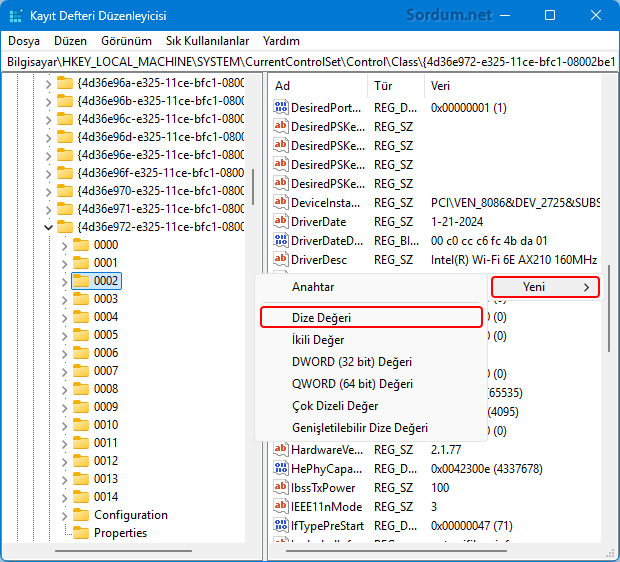Viewport: 620px width, 562px height.
Task: Expand the {4d36e96b-e325 key
Action: point(48,102)
